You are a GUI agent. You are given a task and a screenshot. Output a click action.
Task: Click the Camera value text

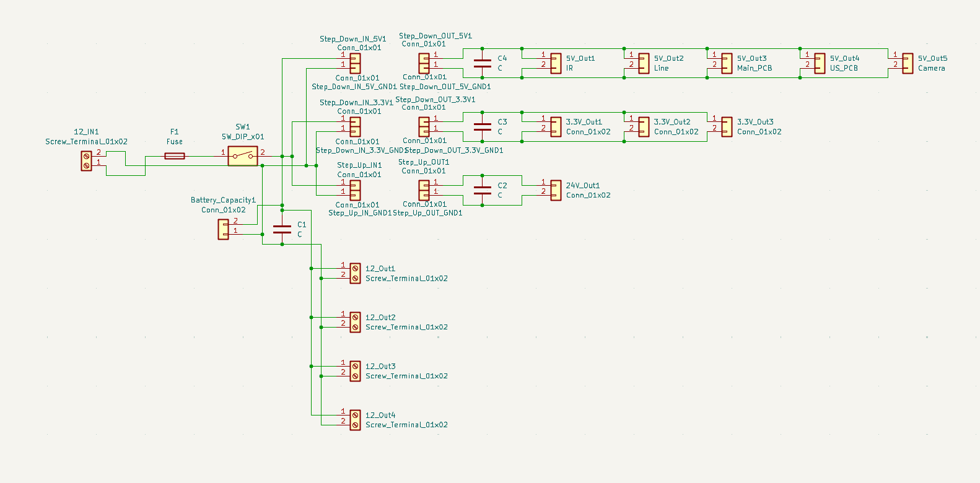coord(932,68)
